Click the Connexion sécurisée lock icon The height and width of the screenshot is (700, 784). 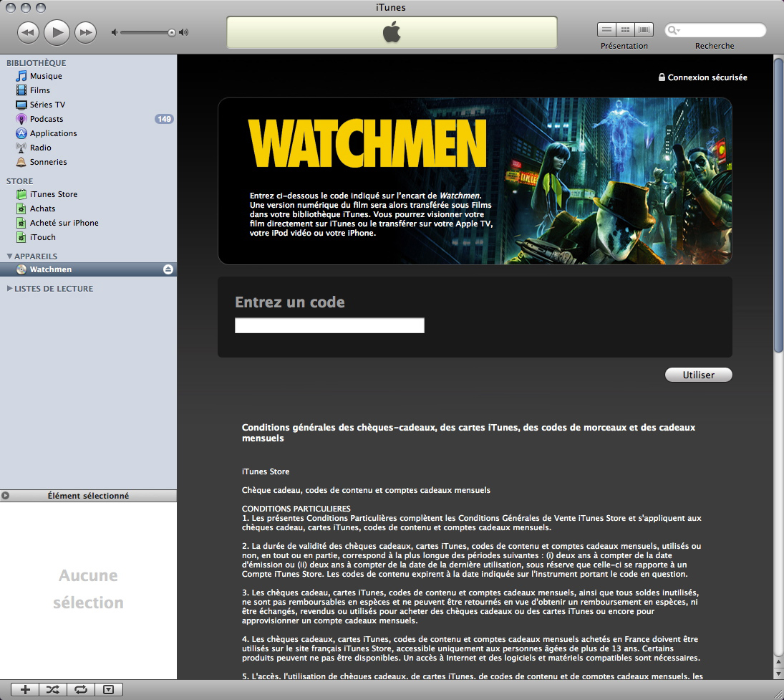point(662,77)
